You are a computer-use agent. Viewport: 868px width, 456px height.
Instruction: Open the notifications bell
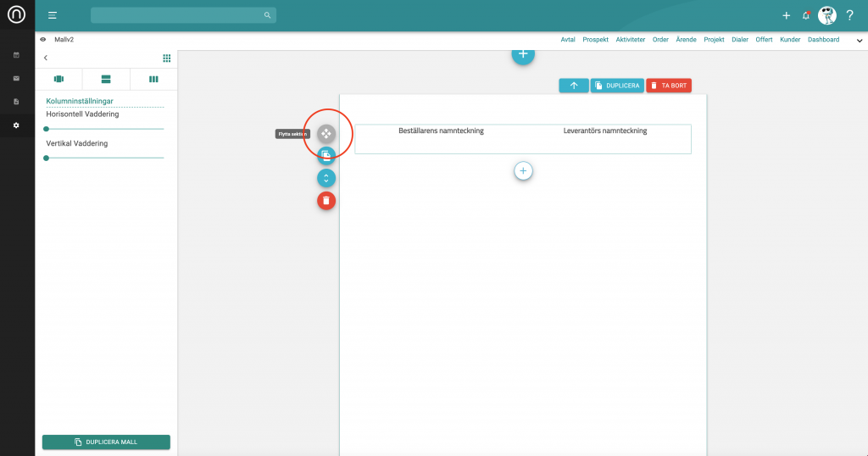805,15
